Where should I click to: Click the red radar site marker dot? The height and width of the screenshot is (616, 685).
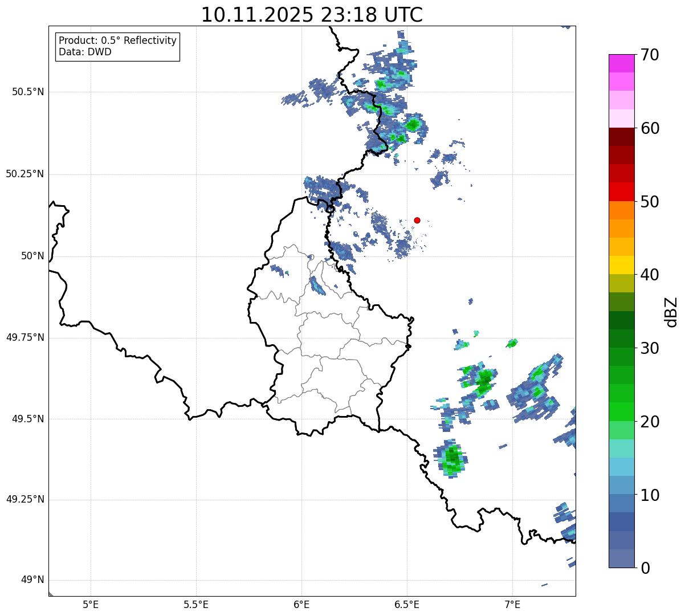417,220
